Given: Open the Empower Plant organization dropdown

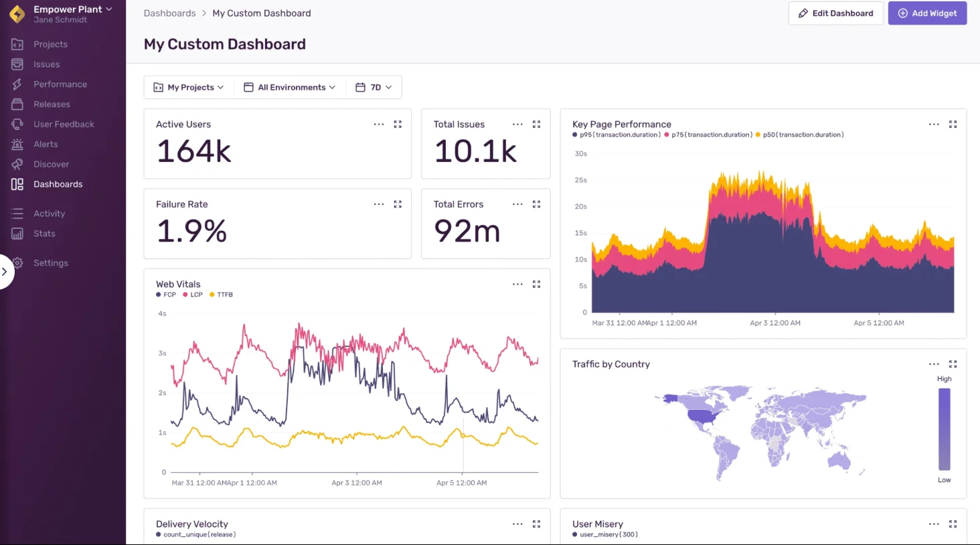Looking at the screenshot, I should pos(73,9).
